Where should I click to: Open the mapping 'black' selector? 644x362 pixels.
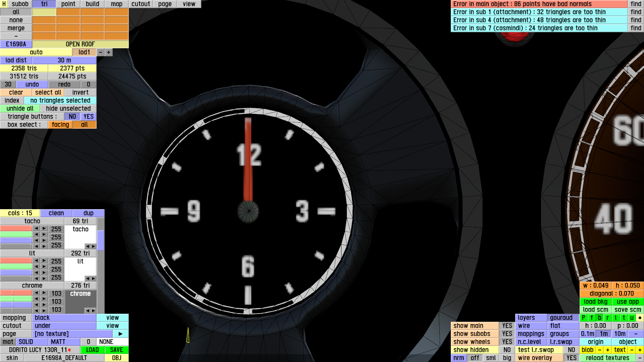pos(64,318)
